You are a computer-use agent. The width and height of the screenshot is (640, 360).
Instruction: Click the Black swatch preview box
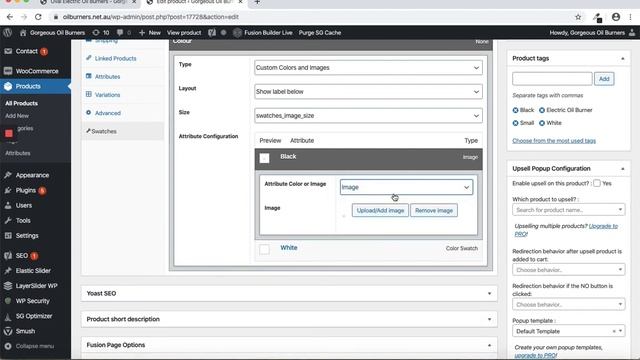point(264,158)
